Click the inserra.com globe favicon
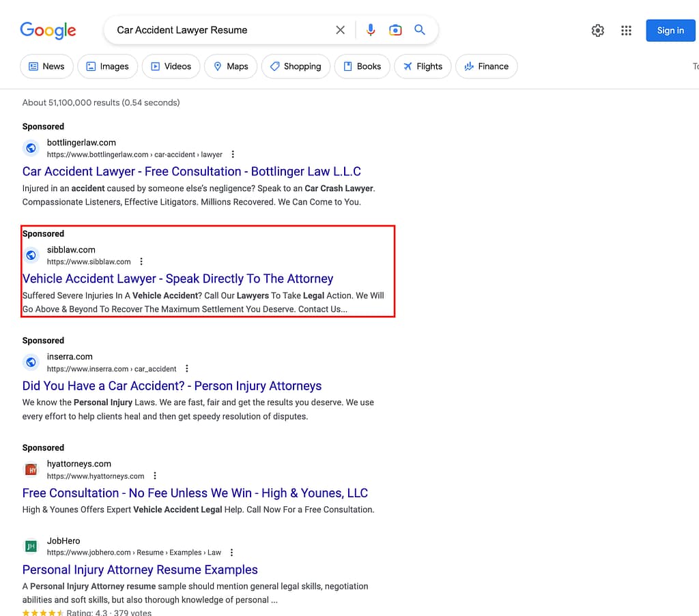Screen dimensions: 699x616 [31, 362]
